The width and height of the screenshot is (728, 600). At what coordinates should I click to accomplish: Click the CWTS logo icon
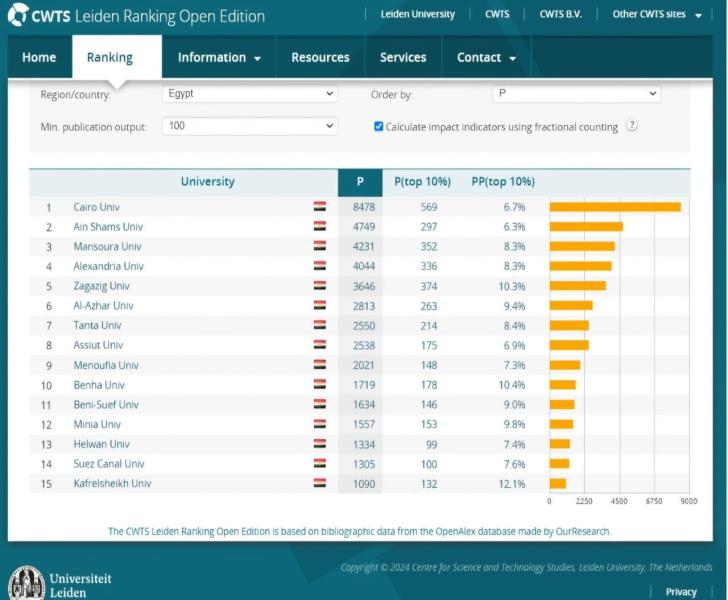(18, 14)
